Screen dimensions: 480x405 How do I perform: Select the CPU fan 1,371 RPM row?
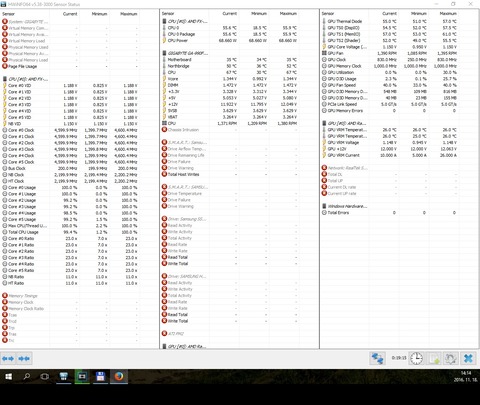(230, 123)
